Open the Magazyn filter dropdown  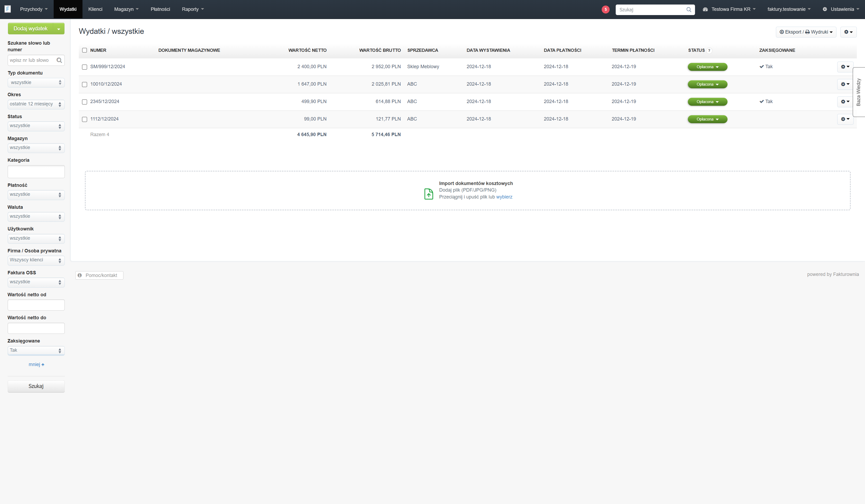pos(36,148)
